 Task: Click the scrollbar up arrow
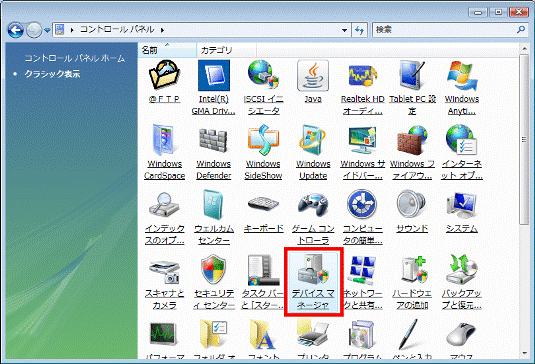(524, 49)
